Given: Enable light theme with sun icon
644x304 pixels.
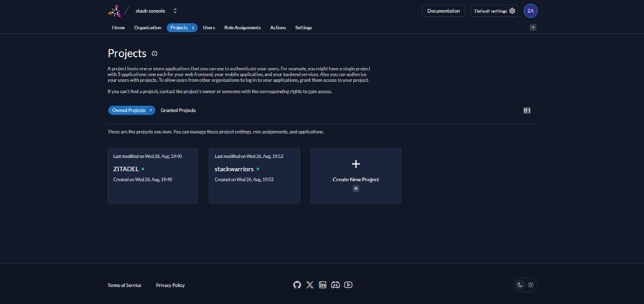Looking at the screenshot, I should pyautogui.click(x=531, y=284).
